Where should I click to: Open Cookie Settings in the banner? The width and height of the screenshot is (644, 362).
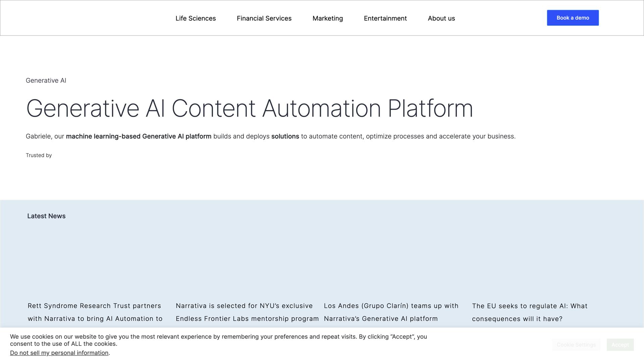point(576,345)
